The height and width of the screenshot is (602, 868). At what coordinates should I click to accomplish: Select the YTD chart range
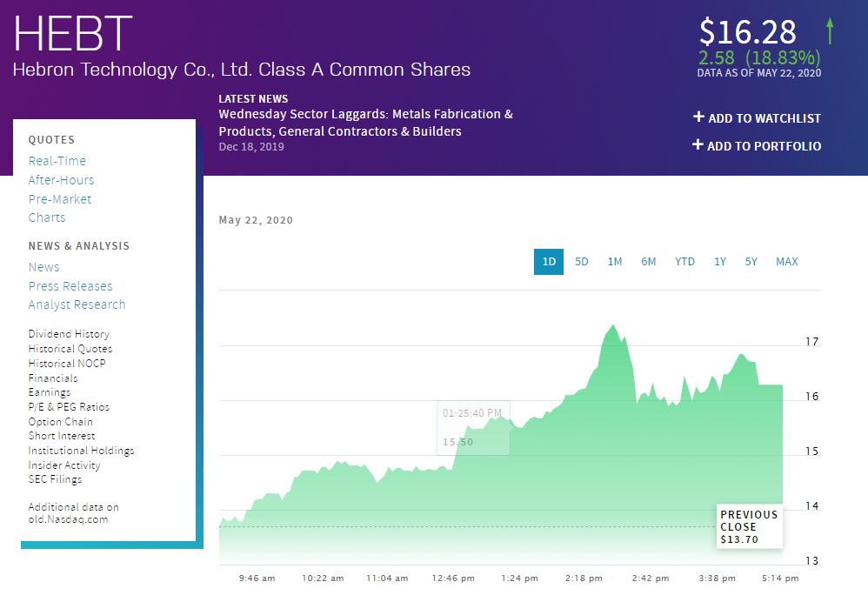pyautogui.click(x=684, y=261)
